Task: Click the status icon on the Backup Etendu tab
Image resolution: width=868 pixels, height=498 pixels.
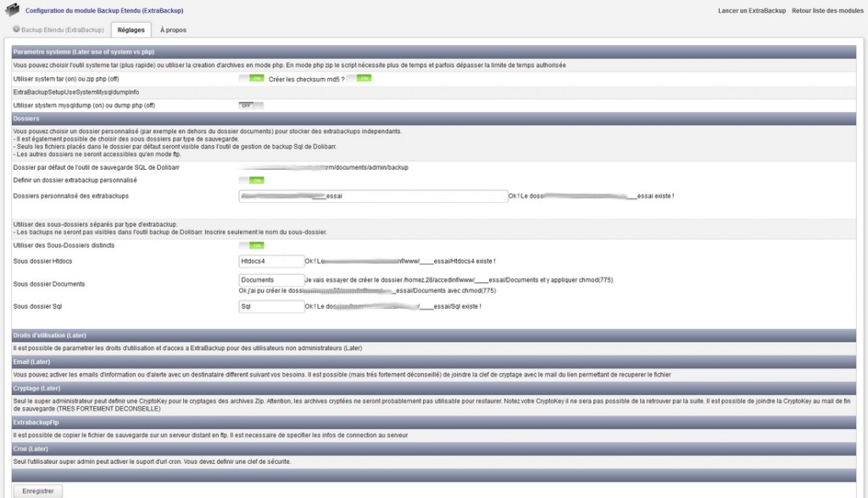Action: point(16,30)
